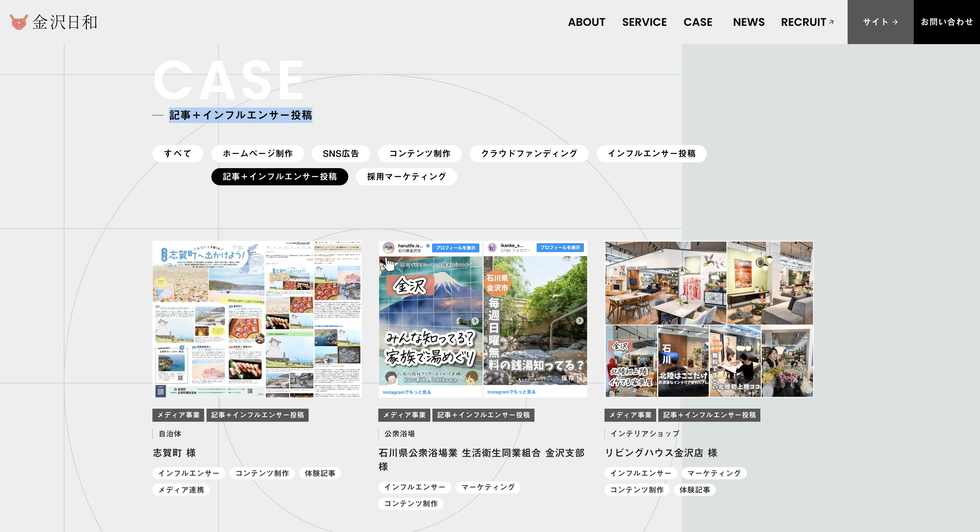
Task: Select the SNS広告 filter
Action: tap(340, 154)
